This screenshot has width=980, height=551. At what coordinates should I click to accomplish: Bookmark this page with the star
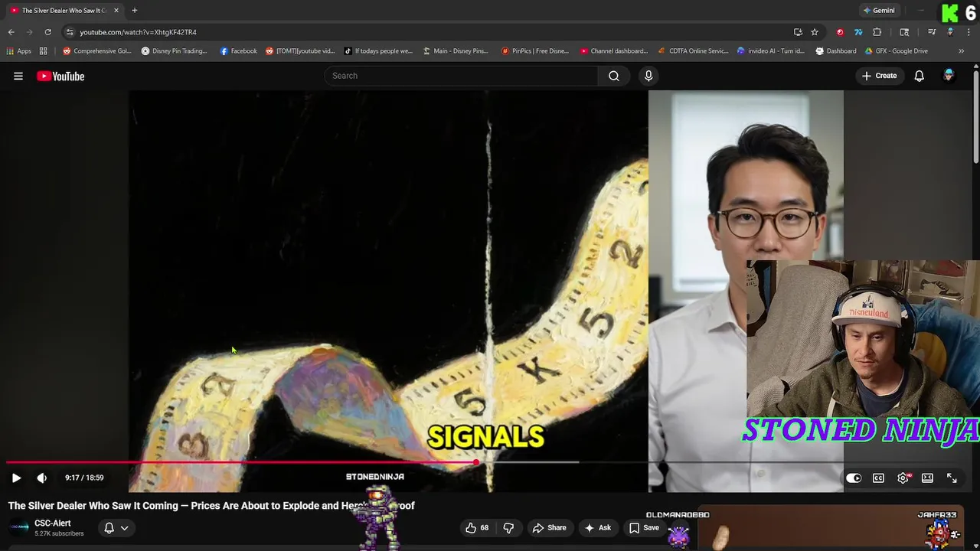pos(815,32)
